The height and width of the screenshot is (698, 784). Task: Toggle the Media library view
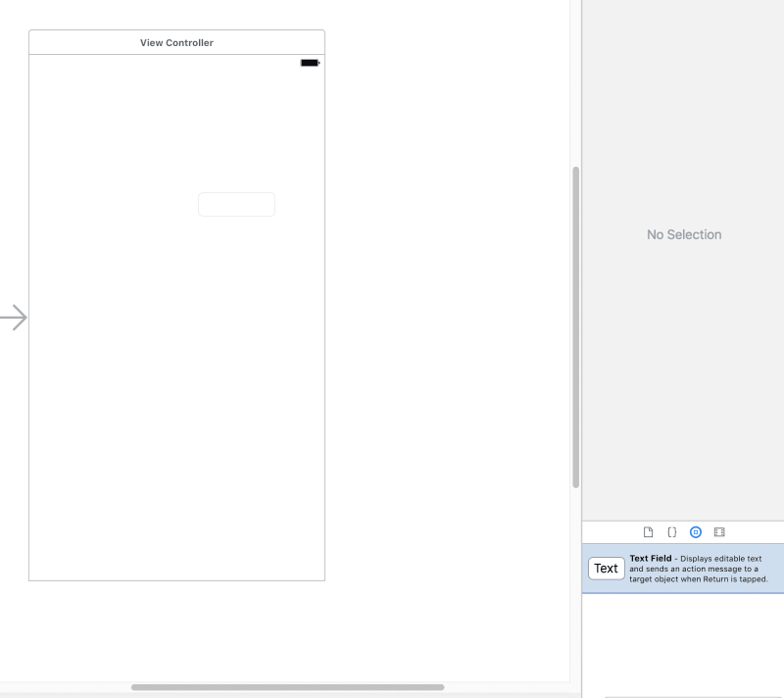[718, 532]
